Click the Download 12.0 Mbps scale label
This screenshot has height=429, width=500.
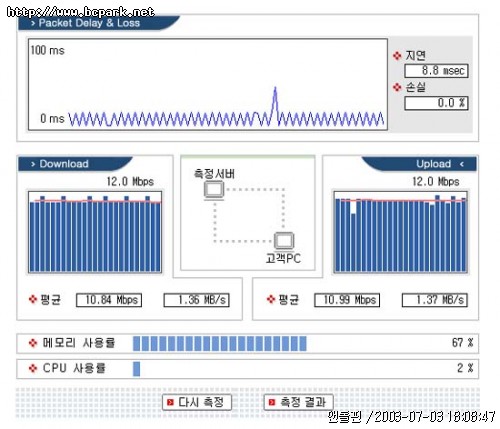tap(130, 182)
